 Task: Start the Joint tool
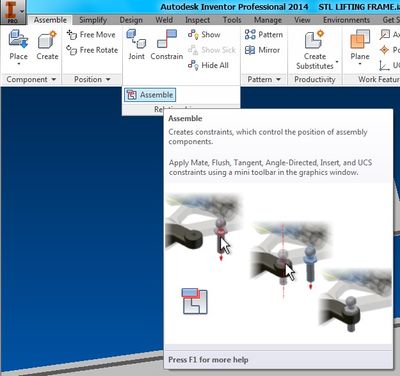point(136,45)
